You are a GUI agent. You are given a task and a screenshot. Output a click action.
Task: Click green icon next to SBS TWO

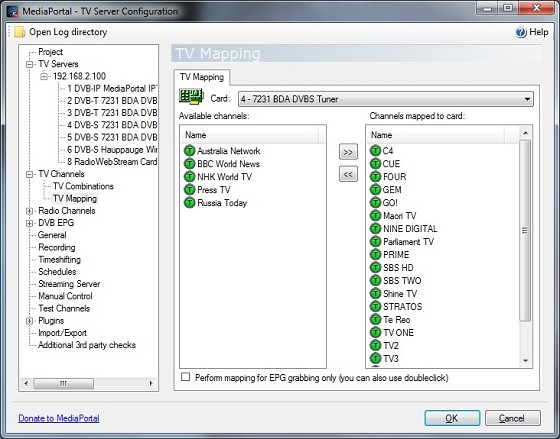click(x=375, y=280)
